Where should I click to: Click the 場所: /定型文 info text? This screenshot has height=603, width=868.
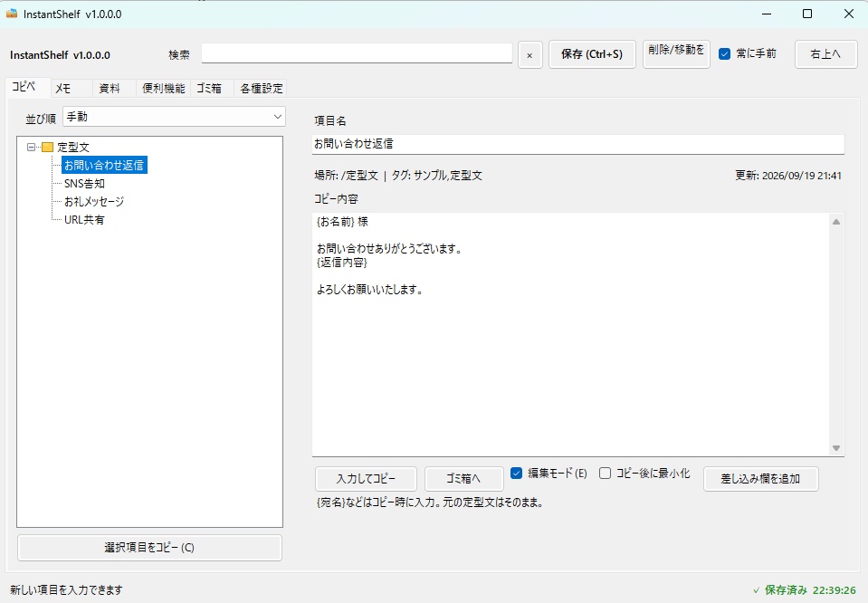click(346, 176)
